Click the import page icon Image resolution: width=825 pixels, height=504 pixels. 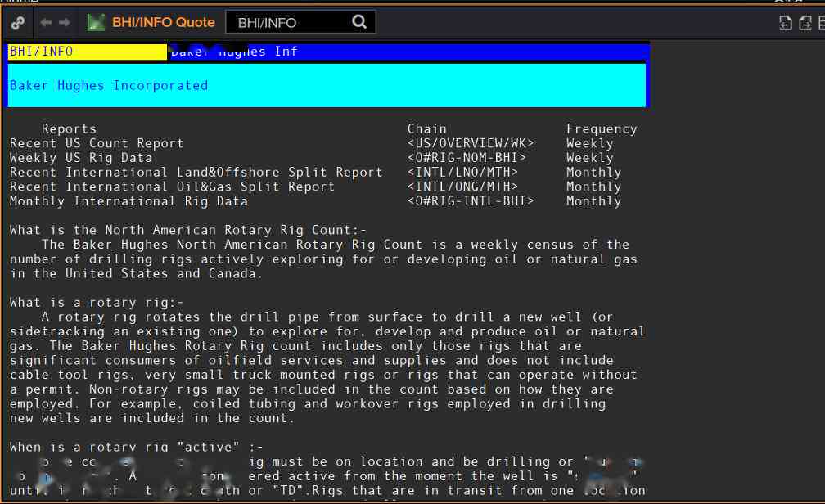coord(786,23)
